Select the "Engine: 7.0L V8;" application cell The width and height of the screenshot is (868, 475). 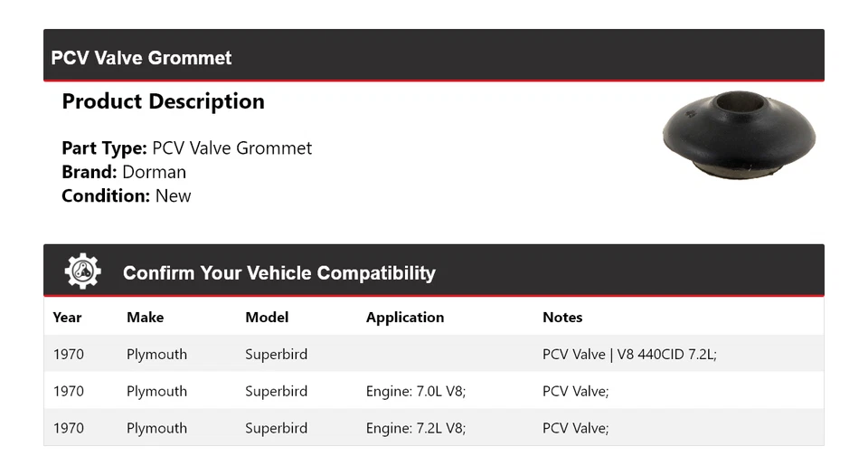(x=416, y=392)
